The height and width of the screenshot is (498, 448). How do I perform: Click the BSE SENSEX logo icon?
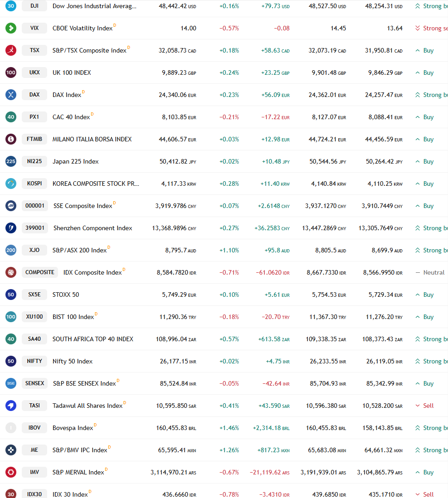[11, 384]
